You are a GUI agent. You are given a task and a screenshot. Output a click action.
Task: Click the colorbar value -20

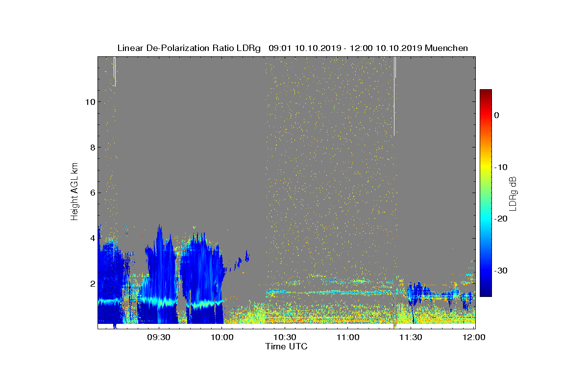pyautogui.click(x=501, y=219)
